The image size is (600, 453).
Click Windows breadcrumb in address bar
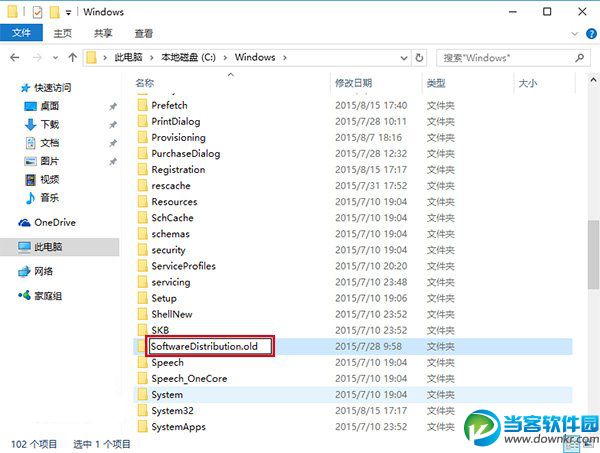[255, 57]
